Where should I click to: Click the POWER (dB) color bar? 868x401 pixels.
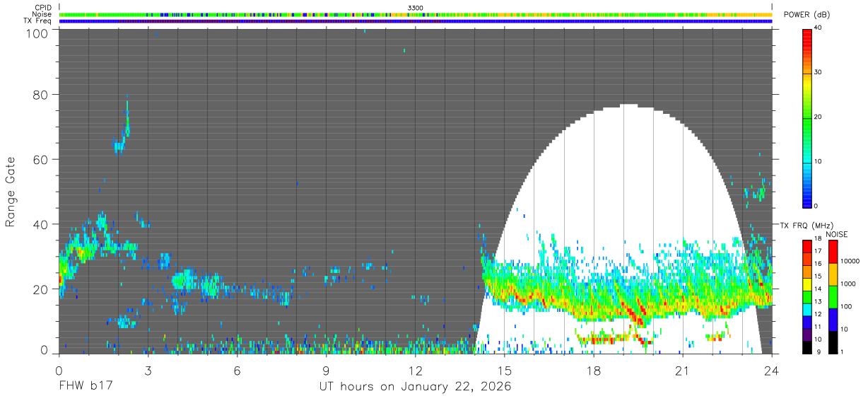point(807,117)
